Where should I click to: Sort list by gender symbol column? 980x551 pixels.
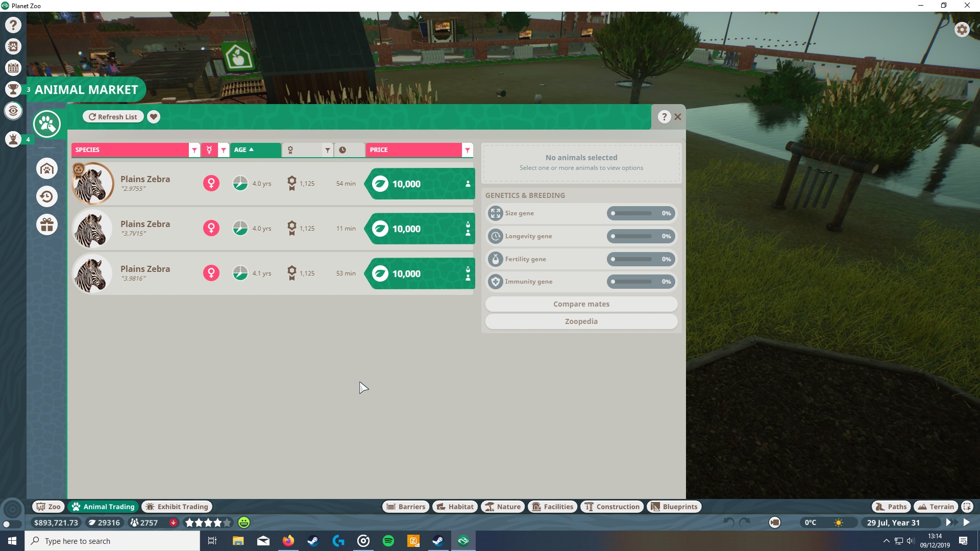point(209,150)
